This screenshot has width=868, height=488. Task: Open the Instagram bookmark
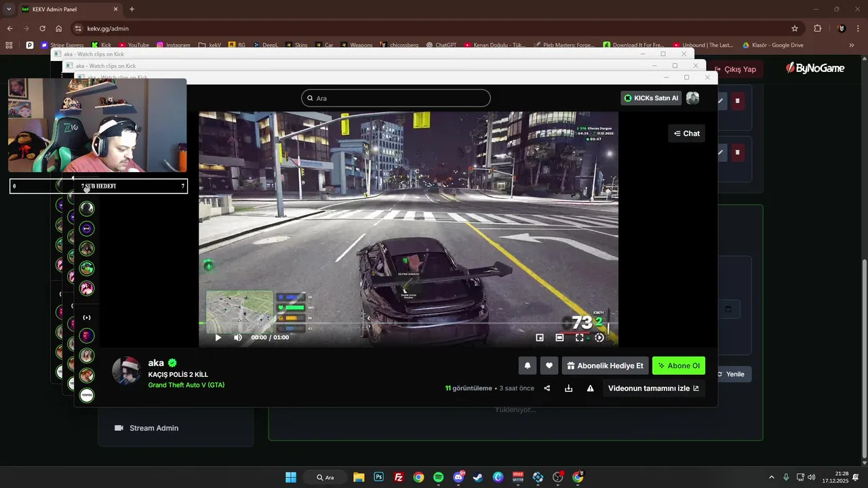tap(174, 45)
